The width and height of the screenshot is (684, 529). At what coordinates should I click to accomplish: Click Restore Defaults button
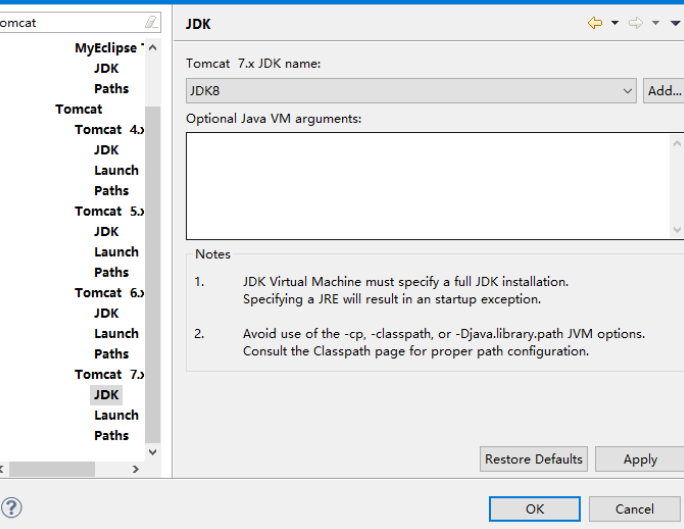pyautogui.click(x=534, y=459)
